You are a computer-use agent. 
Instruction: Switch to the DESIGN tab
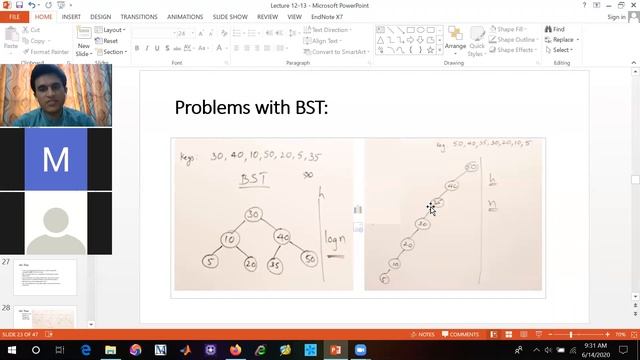click(100, 17)
